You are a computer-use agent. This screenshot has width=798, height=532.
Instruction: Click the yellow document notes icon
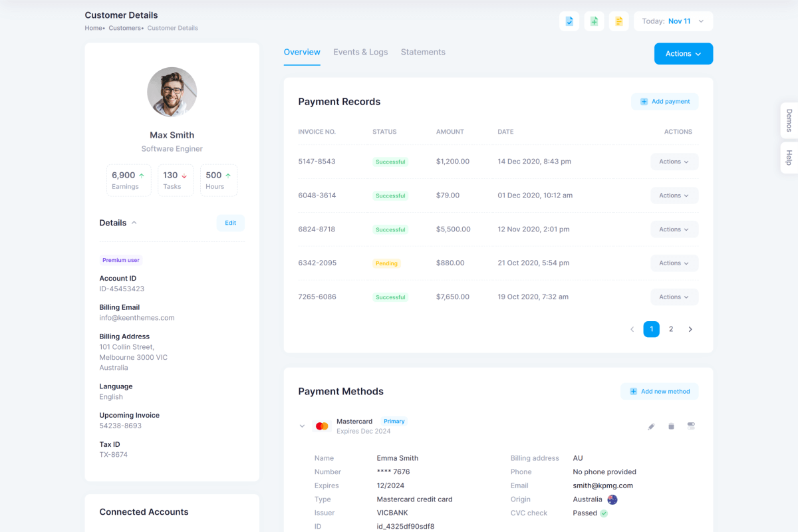coord(618,21)
